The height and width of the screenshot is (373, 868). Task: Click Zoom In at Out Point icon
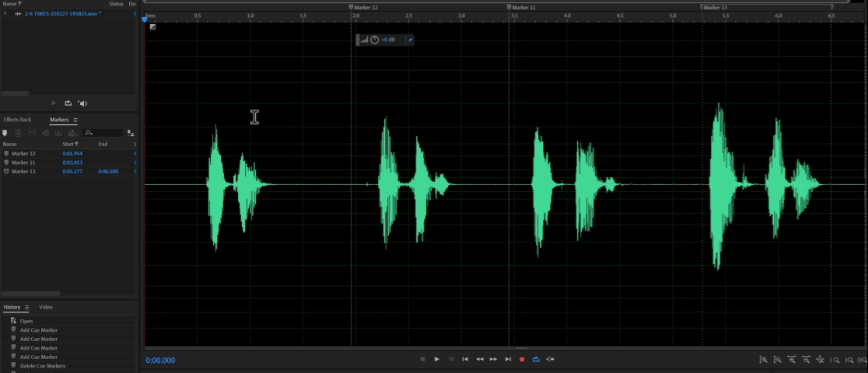pos(849,360)
